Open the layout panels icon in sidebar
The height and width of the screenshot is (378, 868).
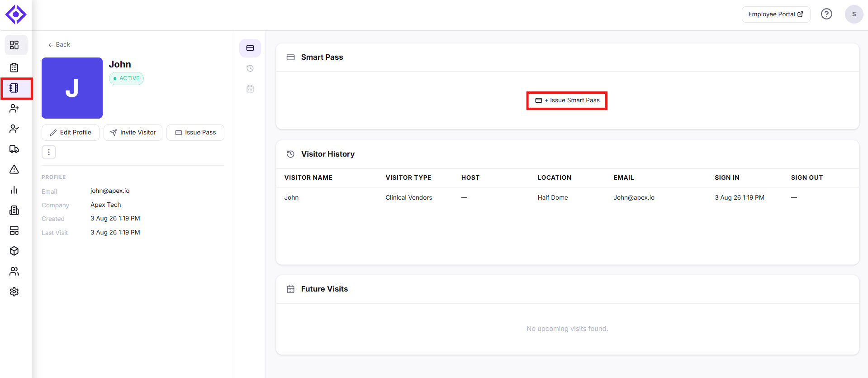click(14, 230)
